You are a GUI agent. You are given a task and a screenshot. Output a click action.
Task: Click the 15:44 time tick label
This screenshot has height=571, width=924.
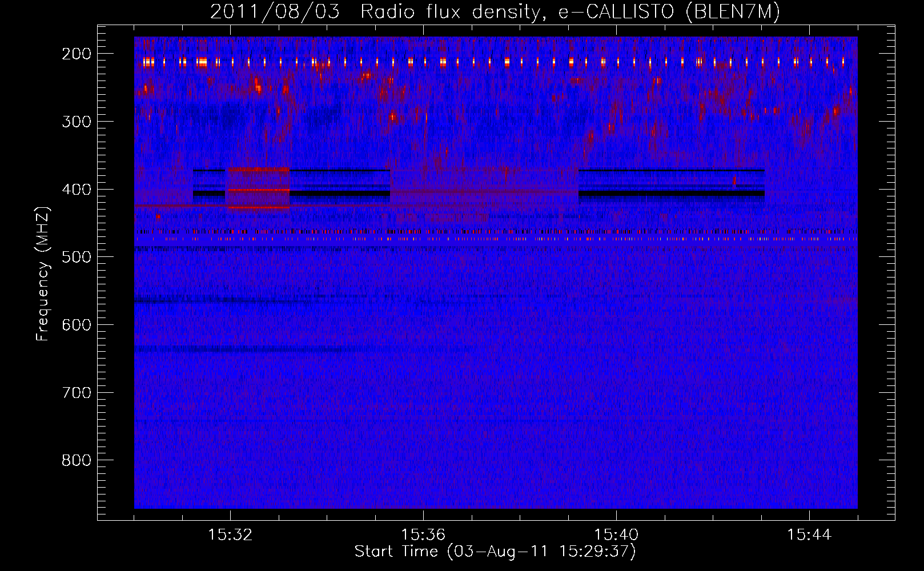click(x=809, y=534)
